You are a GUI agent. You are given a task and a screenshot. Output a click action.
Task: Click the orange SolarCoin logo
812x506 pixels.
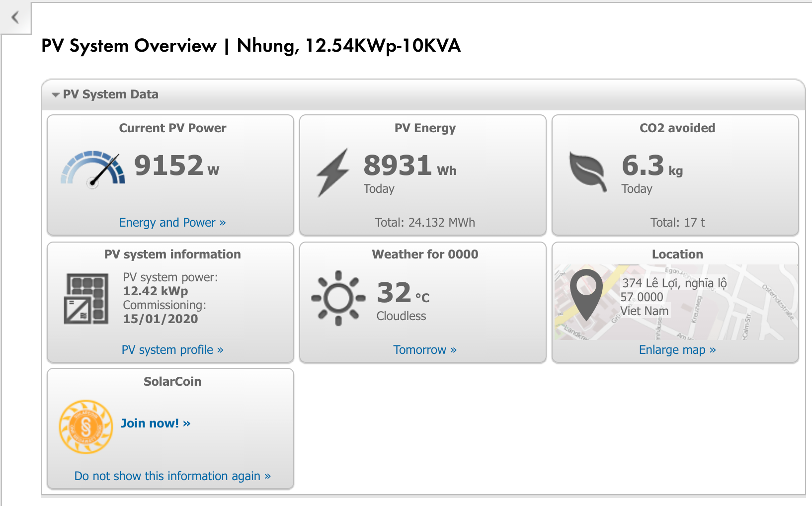click(86, 426)
